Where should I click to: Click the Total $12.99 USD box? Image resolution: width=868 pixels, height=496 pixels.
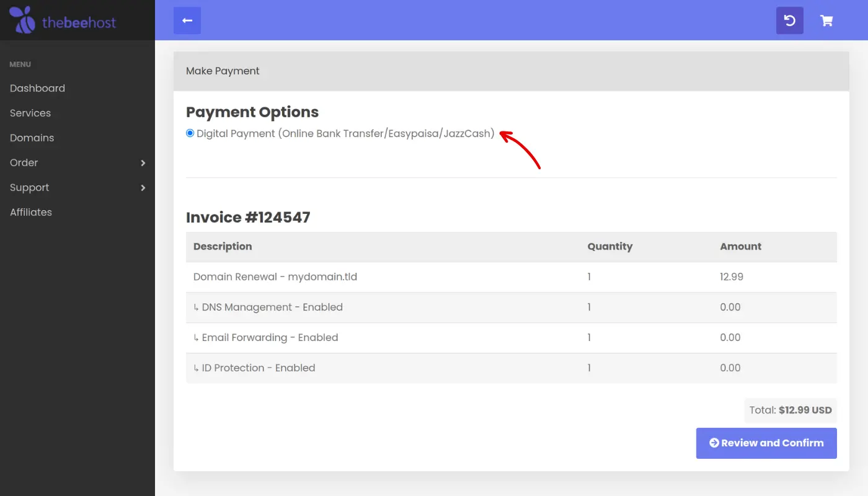(790, 410)
